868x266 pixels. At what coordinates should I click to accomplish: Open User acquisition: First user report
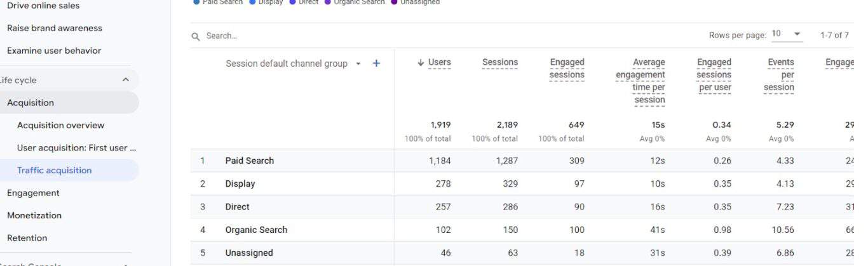click(x=76, y=148)
